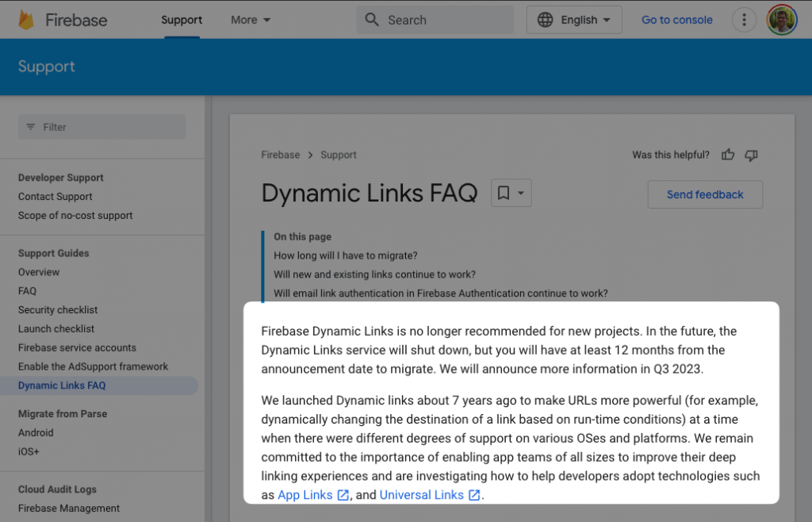
Task: Click the Search input field
Action: coord(435,20)
